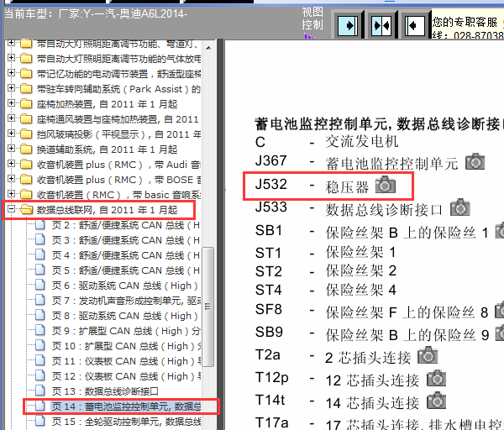Open 页 7 发动机声音形成控制单元
Screen dimensions: 504x430
coord(126,301)
